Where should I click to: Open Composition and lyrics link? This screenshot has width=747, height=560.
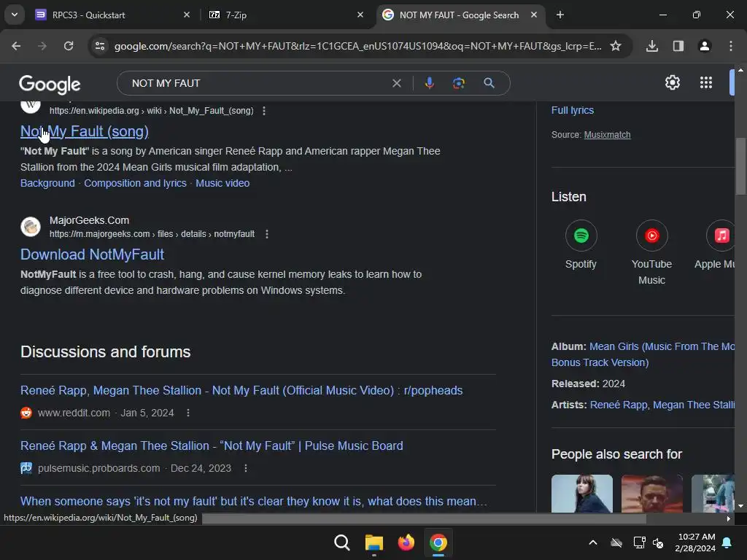click(135, 183)
